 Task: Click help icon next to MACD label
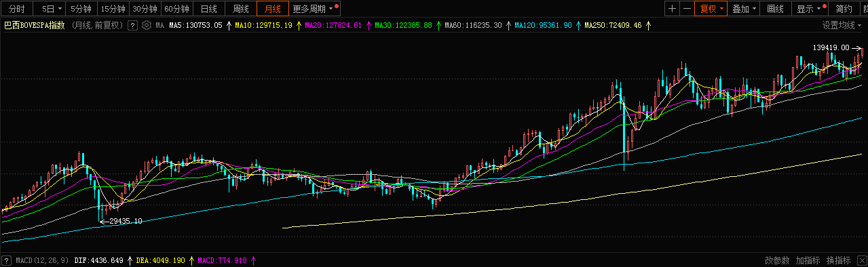click(6, 260)
